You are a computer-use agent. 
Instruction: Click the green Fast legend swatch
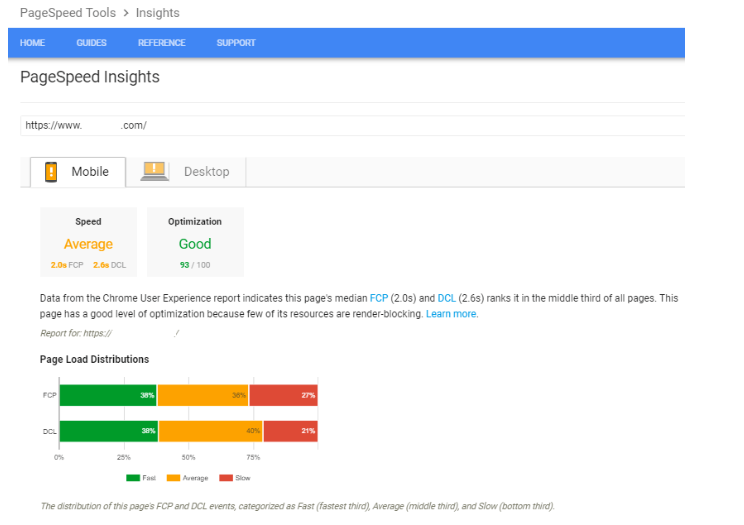(x=133, y=478)
